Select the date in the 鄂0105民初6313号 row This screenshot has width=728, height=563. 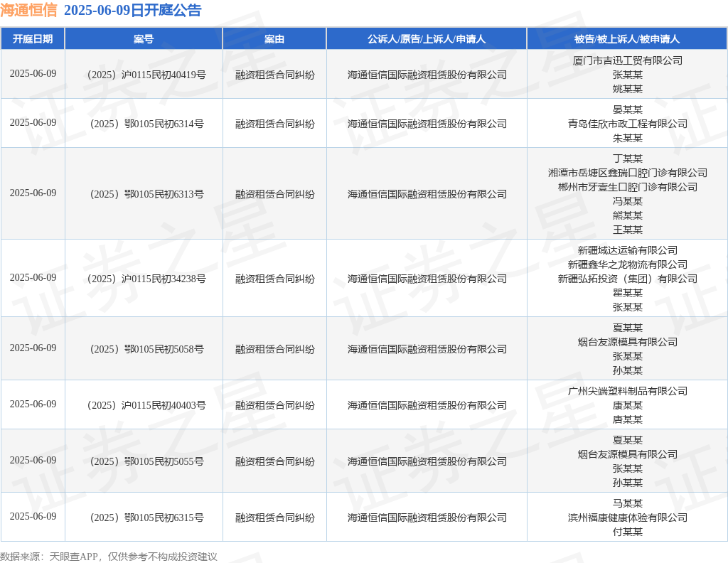coord(33,193)
